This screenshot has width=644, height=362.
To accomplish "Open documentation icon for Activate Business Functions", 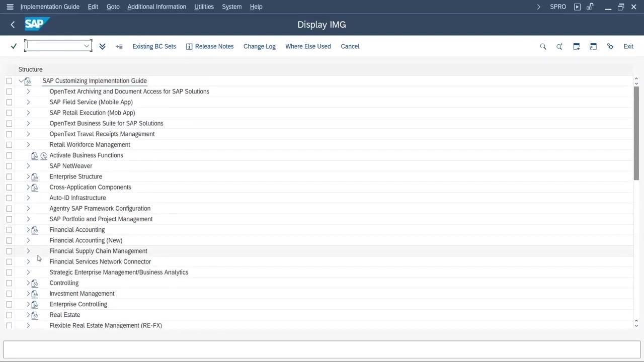I will pyautogui.click(x=35, y=155).
